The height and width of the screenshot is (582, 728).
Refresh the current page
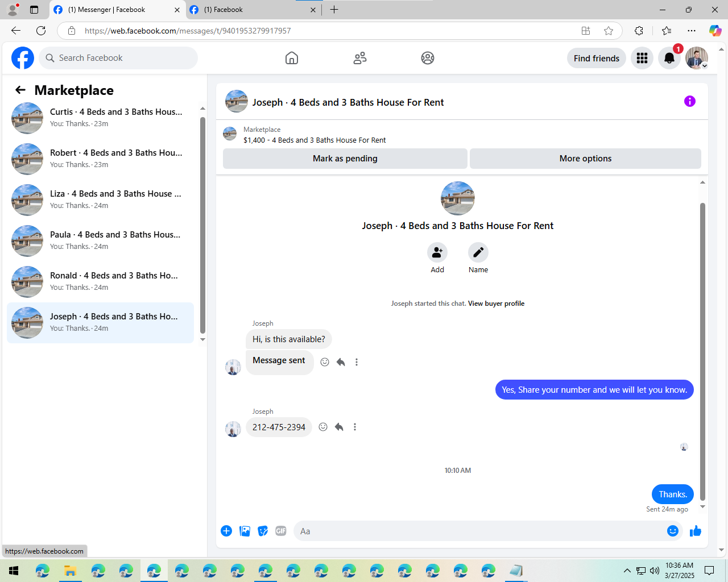coord(41,31)
